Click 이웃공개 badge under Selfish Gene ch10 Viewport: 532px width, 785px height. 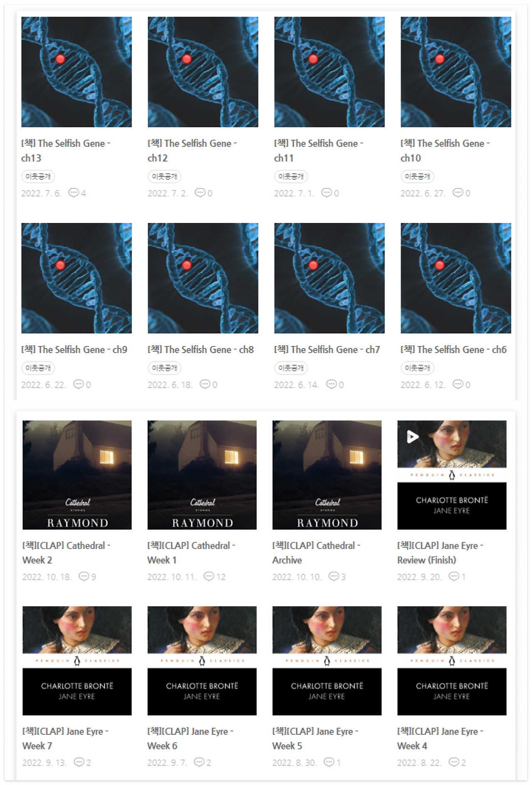[417, 176]
